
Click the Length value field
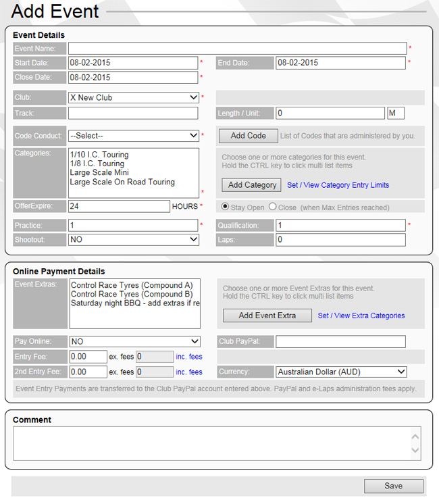330,113
